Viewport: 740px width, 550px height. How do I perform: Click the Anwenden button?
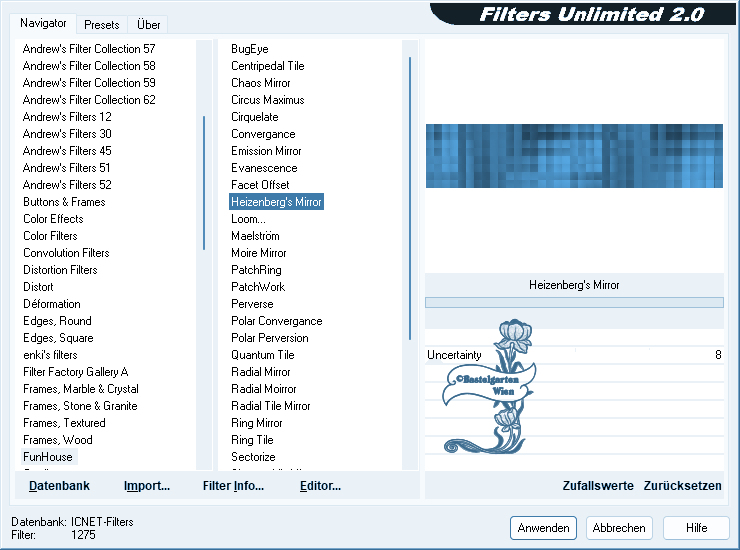tap(543, 528)
